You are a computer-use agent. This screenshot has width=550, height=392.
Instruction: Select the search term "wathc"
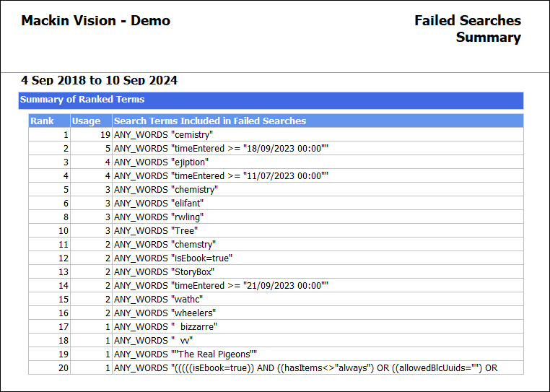[159, 299]
